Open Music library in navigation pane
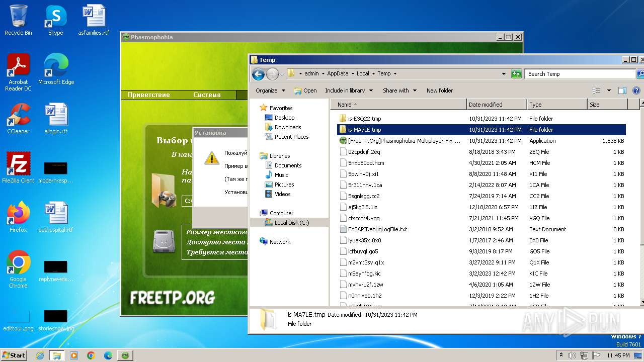Image resolution: width=644 pixels, height=362 pixels. pos(281,175)
